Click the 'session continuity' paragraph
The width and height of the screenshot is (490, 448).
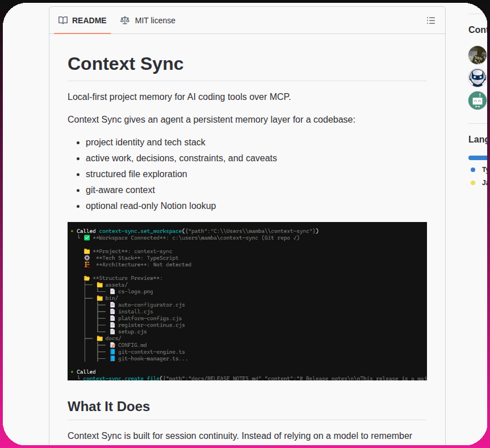click(x=240, y=436)
